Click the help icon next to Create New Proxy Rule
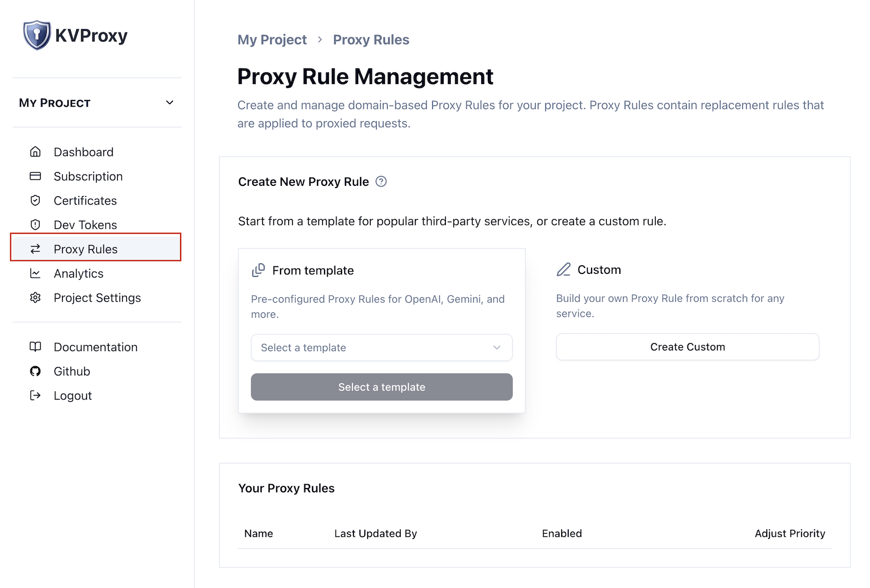 pyautogui.click(x=381, y=182)
